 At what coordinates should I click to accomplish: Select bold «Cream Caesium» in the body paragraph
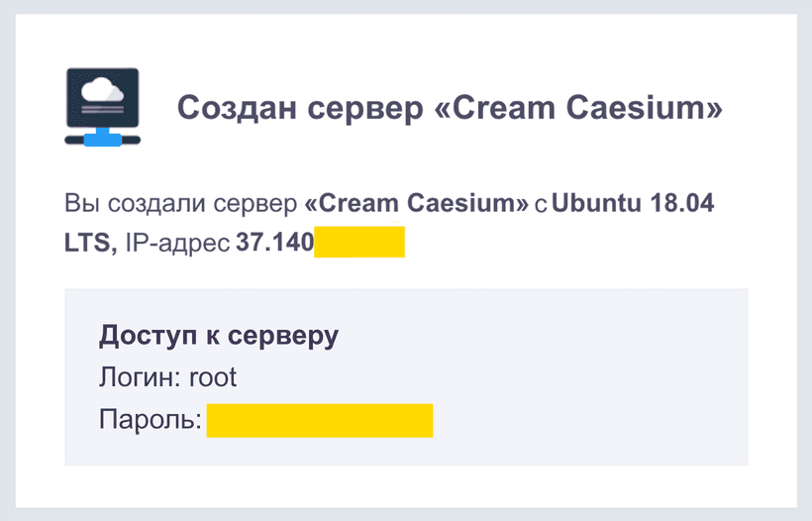click(416, 203)
